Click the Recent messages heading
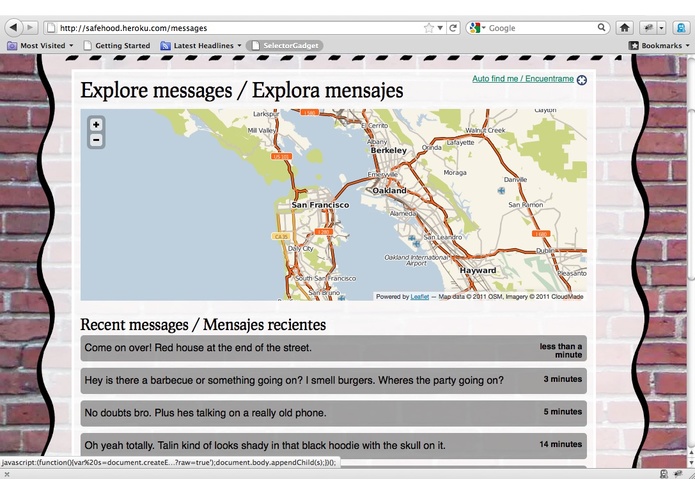The width and height of the screenshot is (695, 494). (203, 325)
